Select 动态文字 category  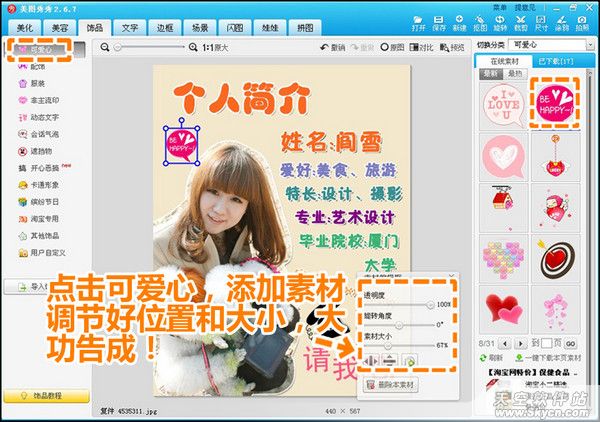pos(39,117)
